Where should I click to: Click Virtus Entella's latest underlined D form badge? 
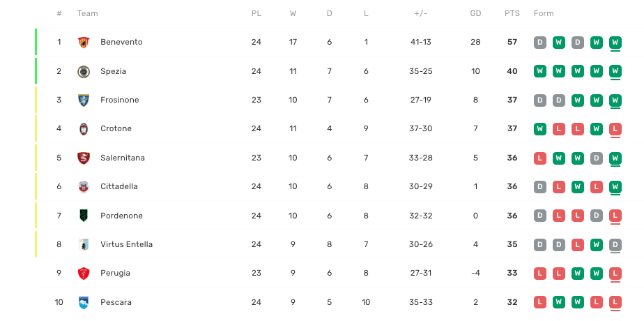pos(615,244)
